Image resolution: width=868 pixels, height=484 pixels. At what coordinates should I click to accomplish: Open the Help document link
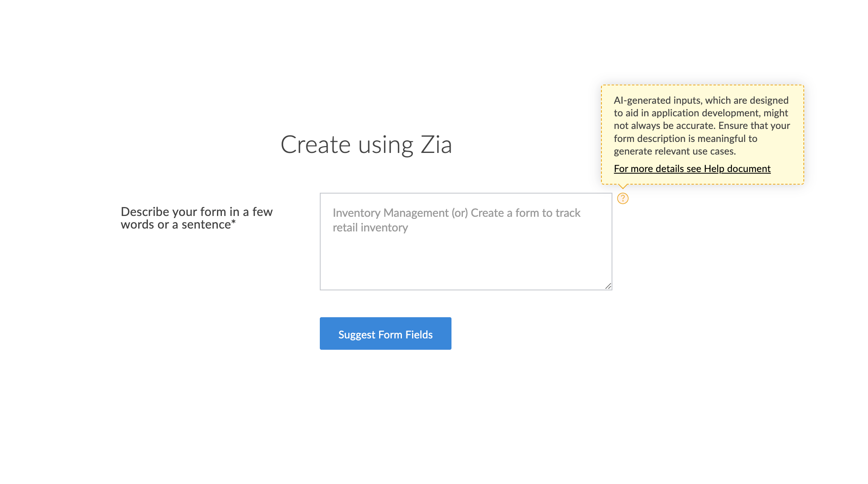[x=692, y=169]
